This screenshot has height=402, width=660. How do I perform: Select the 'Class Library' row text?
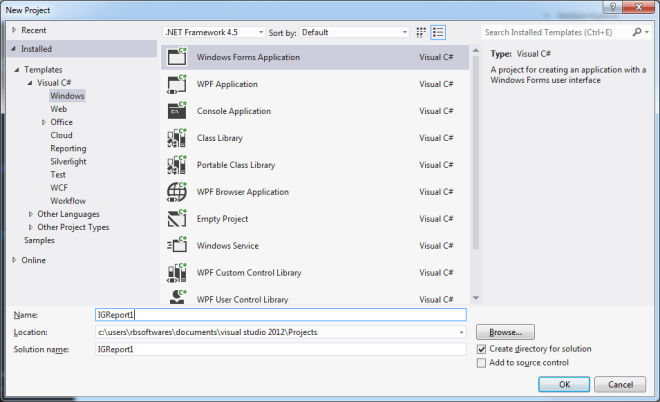pos(220,138)
